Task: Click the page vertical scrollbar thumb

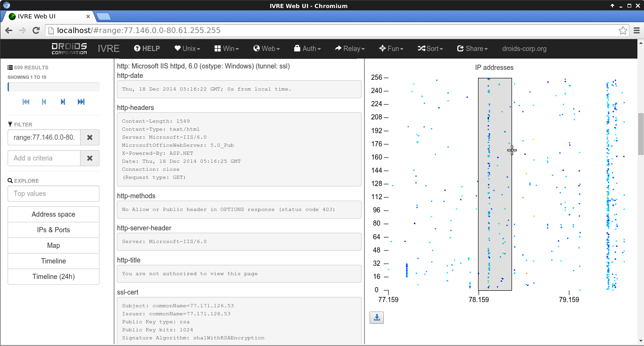Action: (x=641, y=134)
